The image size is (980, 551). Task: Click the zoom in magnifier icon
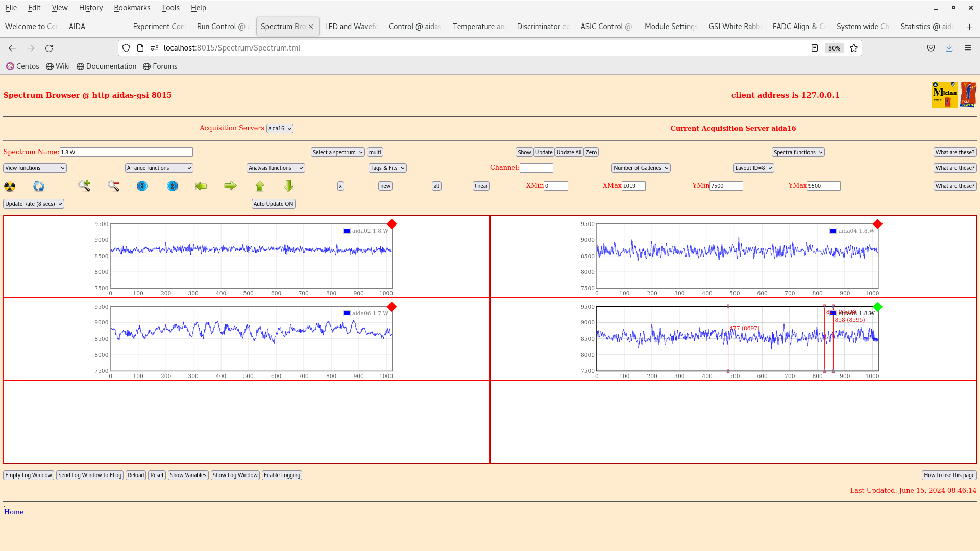pyautogui.click(x=84, y=186)
